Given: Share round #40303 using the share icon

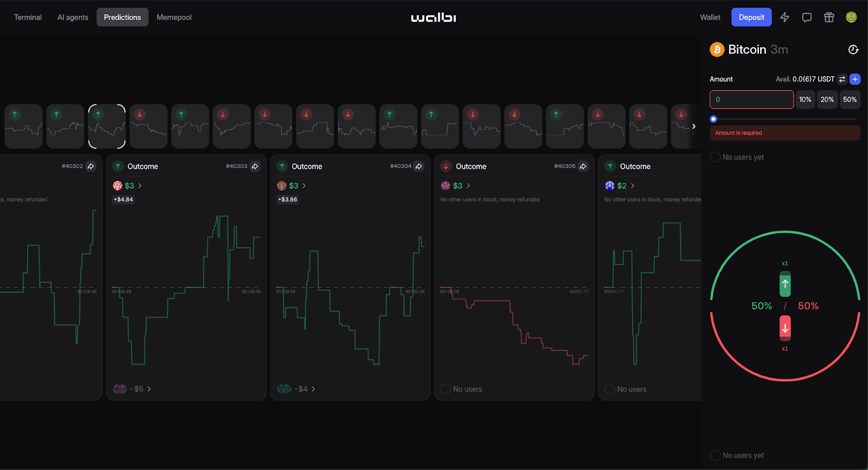Looking at the screenshot, I should pyautogui.click(x=255, y=167).
